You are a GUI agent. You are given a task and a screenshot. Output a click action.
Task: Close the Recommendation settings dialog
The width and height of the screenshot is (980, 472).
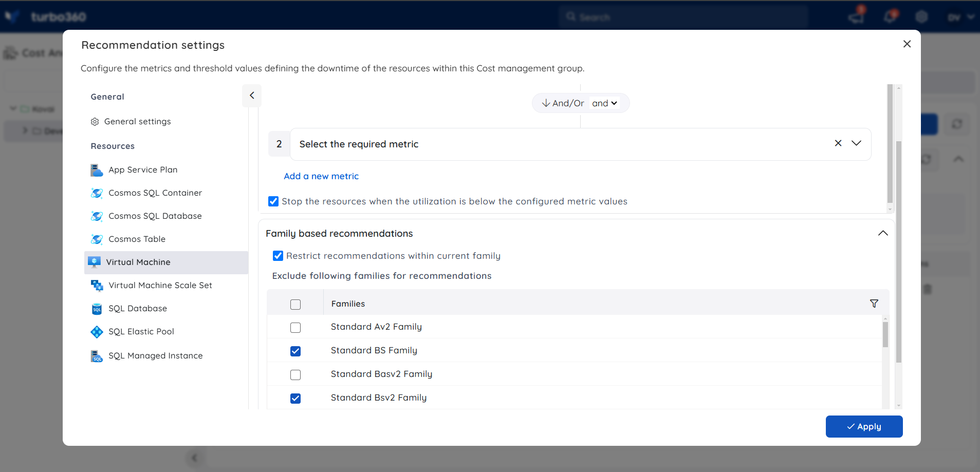(x=907, y=44)
